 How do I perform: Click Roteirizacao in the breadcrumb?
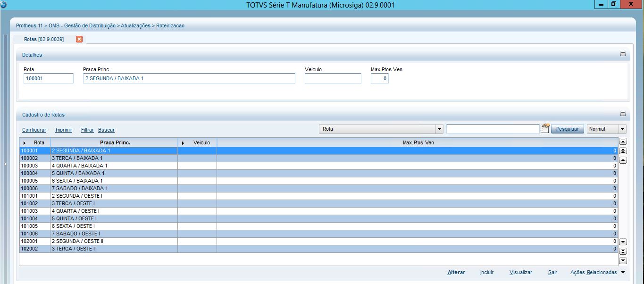(x=170, y=25)
